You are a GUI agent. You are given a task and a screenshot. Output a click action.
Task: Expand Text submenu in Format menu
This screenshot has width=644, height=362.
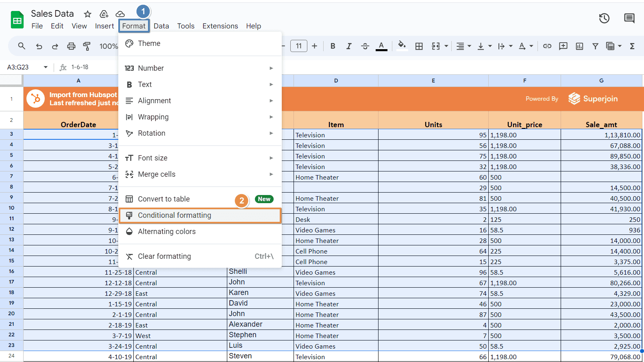[200, 85]
